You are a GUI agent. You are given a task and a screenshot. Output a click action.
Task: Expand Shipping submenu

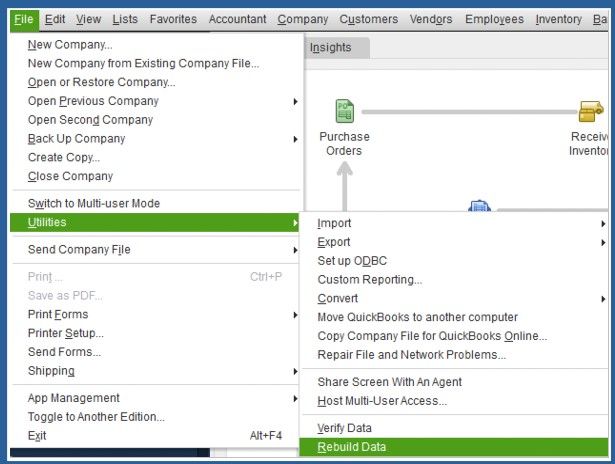tap(155, 371)
